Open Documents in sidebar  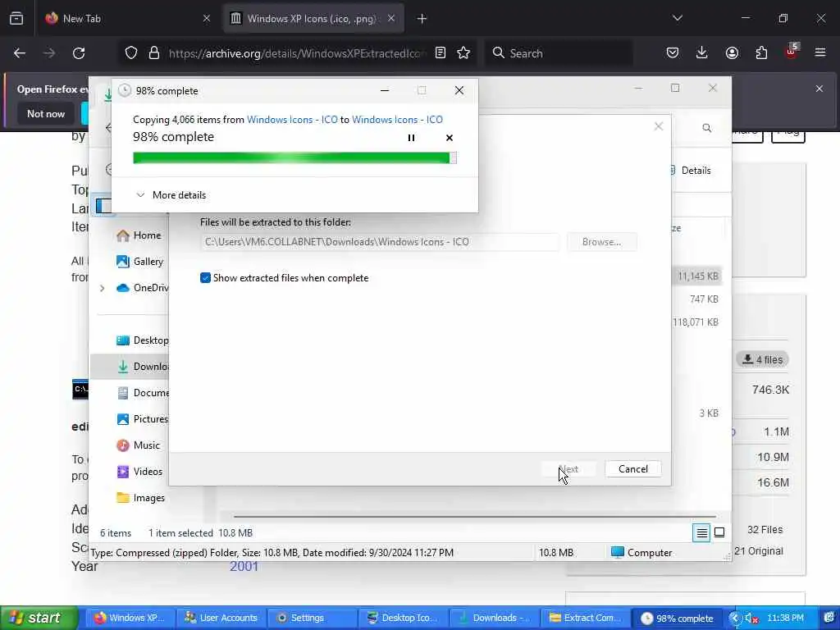pos(142,393)
